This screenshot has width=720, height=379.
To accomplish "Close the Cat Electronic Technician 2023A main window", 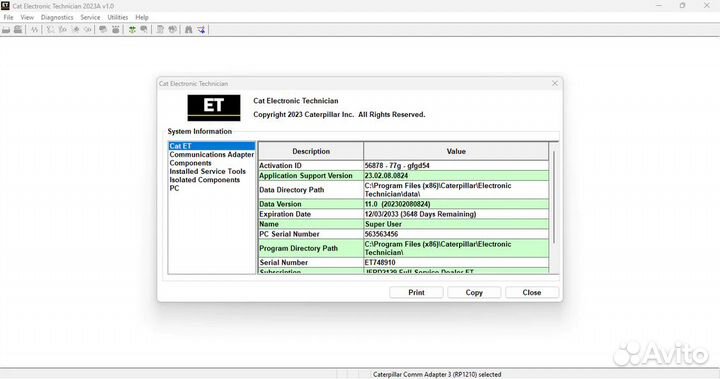I will (707, 6).
